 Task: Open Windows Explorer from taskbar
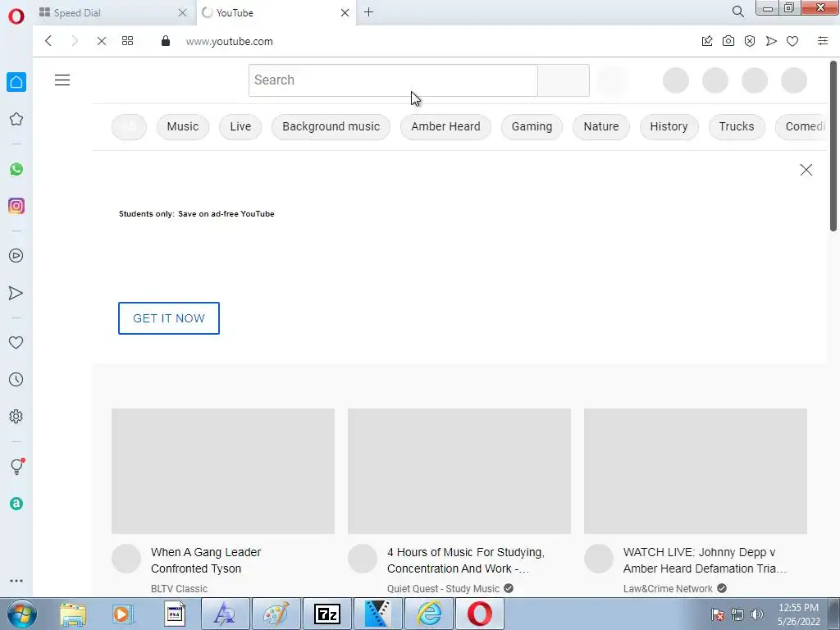click(73, 614)
